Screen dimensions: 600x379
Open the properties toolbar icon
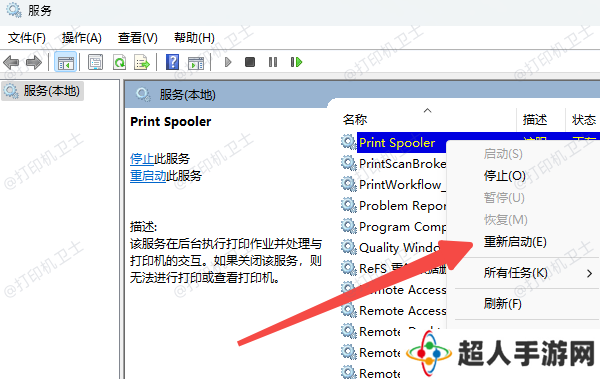click(x=95, y=62)
